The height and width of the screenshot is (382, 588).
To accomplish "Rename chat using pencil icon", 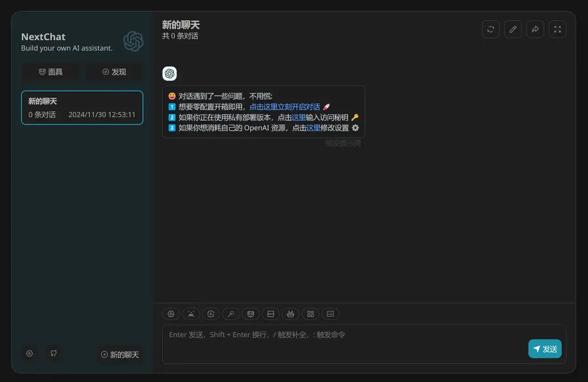I will (x=513, y=29).
